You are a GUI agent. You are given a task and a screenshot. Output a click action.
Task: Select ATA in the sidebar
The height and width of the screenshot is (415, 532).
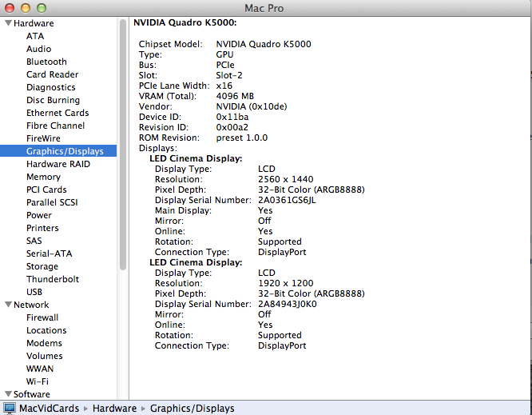click(x=35, y=36)
